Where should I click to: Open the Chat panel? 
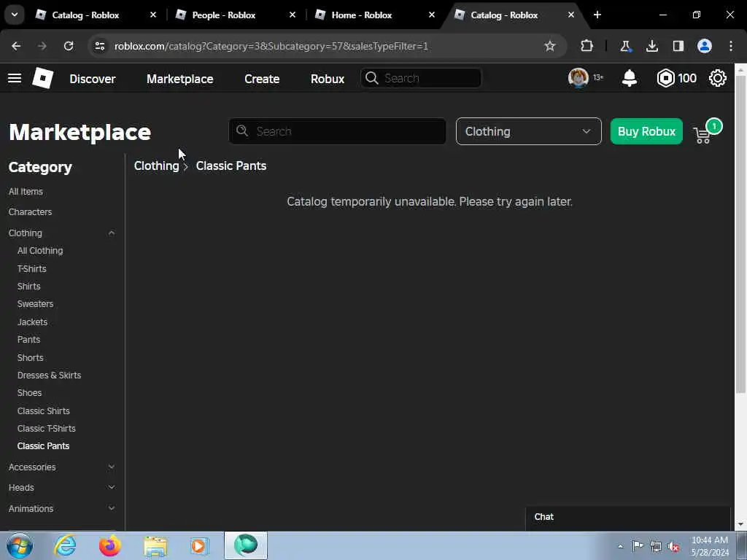coord(628,517)
